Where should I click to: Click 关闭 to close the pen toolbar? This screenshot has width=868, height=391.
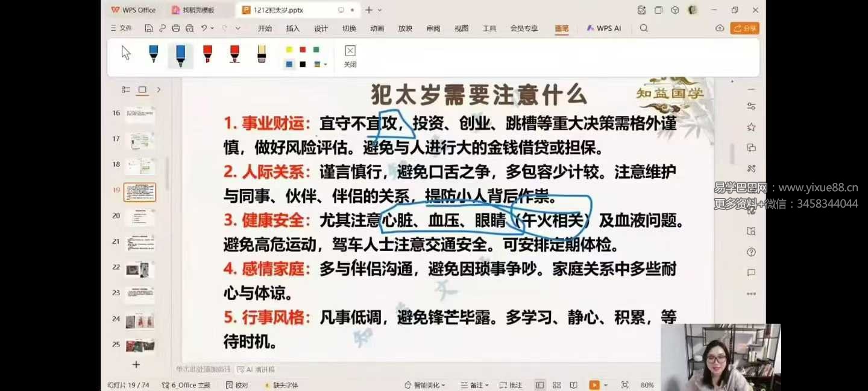tap(350, 56)
